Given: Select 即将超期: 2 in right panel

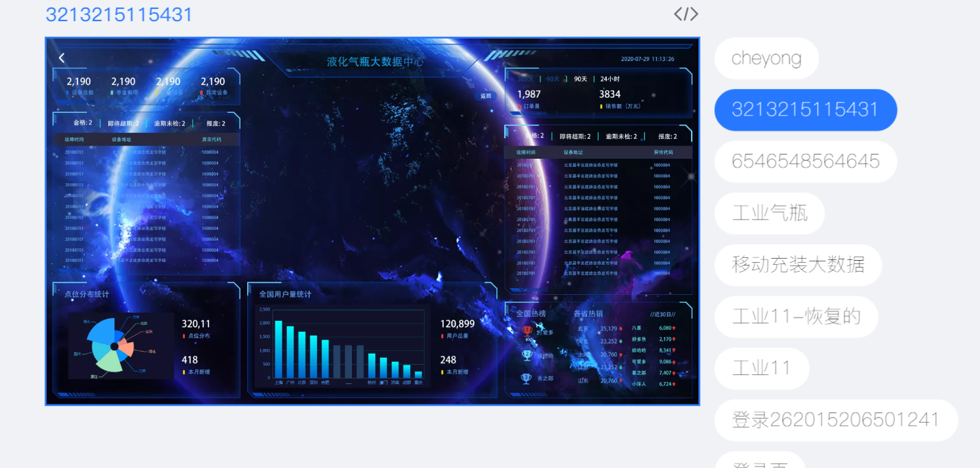Looking at the screenshot, I should tap(575, 137).
